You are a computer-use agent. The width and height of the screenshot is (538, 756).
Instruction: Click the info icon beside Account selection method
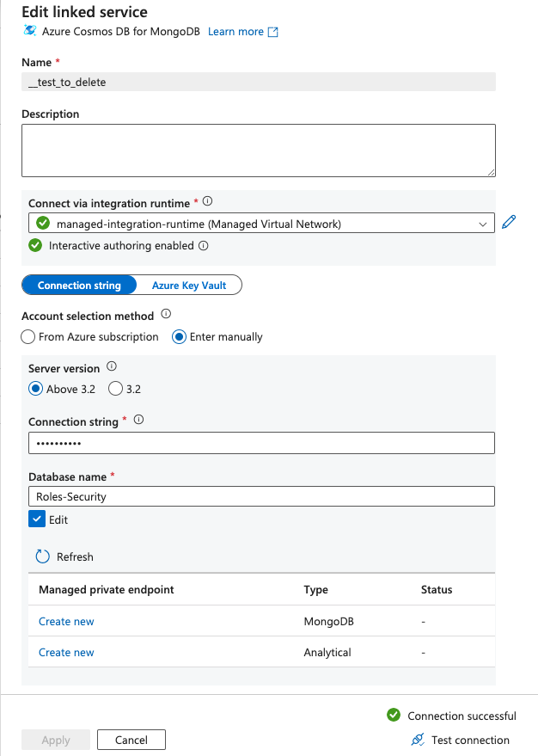[x=166, y=315]
